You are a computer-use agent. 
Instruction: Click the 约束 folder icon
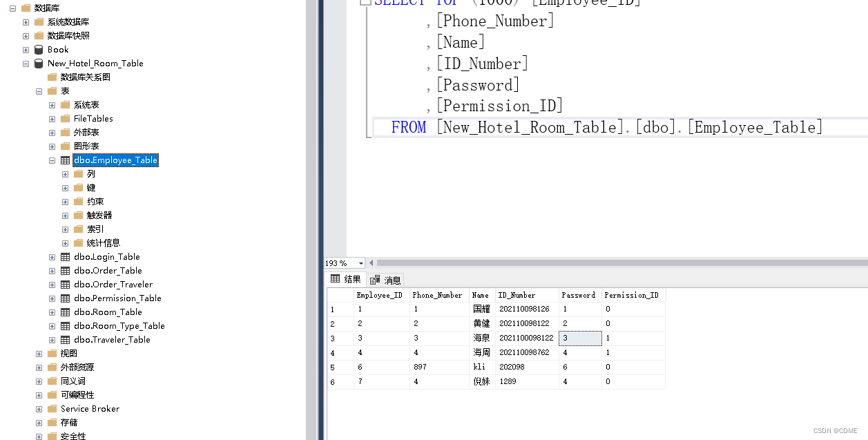coord(78,202)
